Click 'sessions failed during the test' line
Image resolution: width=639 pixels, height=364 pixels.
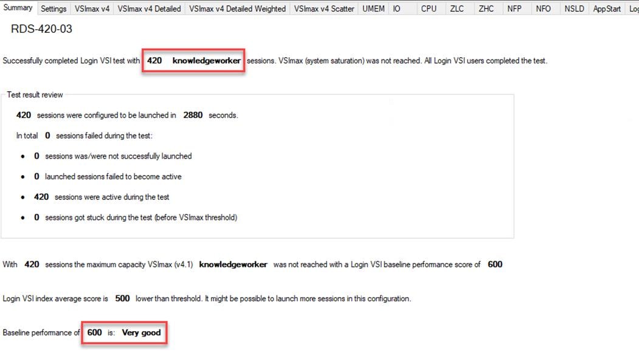click(x=104, y=136)
